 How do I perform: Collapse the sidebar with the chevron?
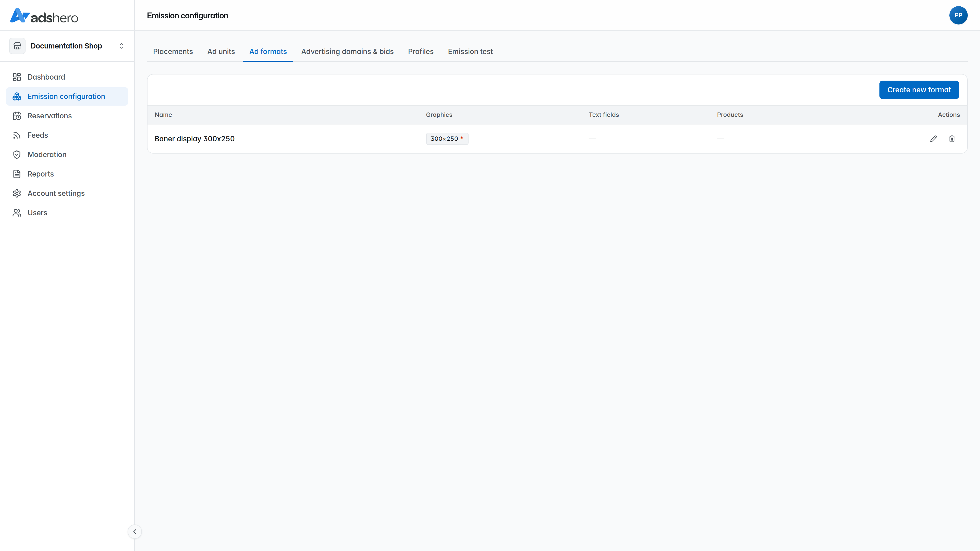135,532
